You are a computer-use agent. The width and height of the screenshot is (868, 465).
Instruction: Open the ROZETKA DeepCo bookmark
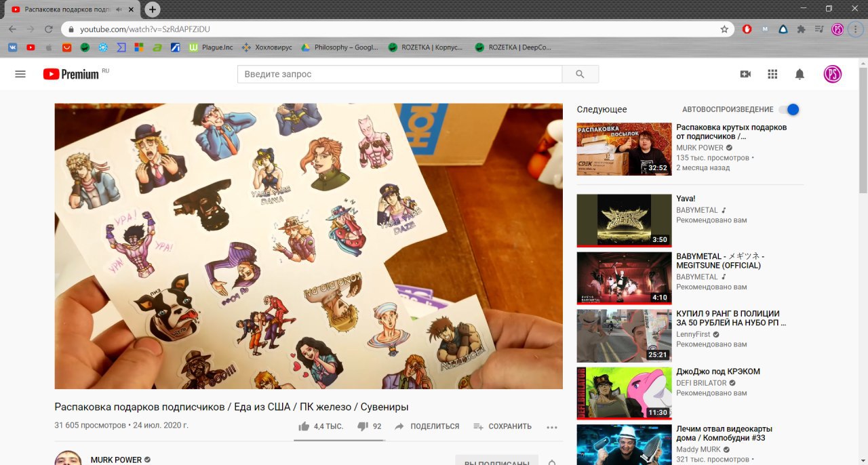513,47
